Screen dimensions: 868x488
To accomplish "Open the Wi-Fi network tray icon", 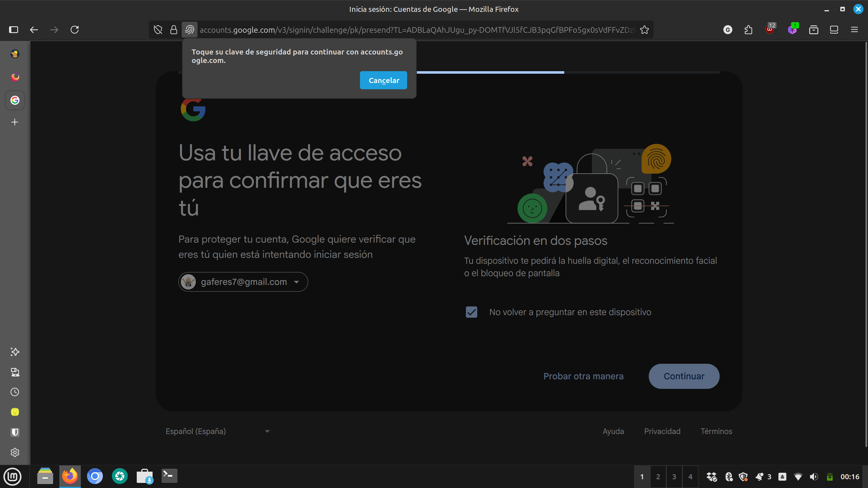I will click(798, 476).
